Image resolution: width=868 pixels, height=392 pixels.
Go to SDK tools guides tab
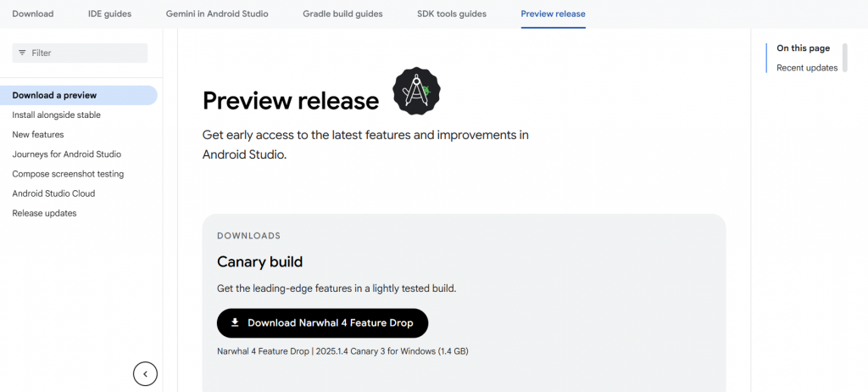click(452, 14)
